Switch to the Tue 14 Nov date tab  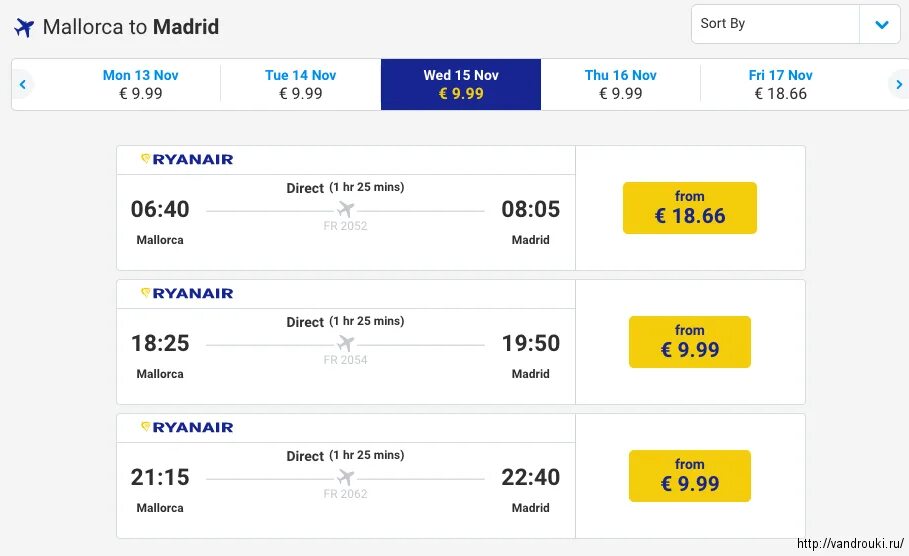(300, 84)
